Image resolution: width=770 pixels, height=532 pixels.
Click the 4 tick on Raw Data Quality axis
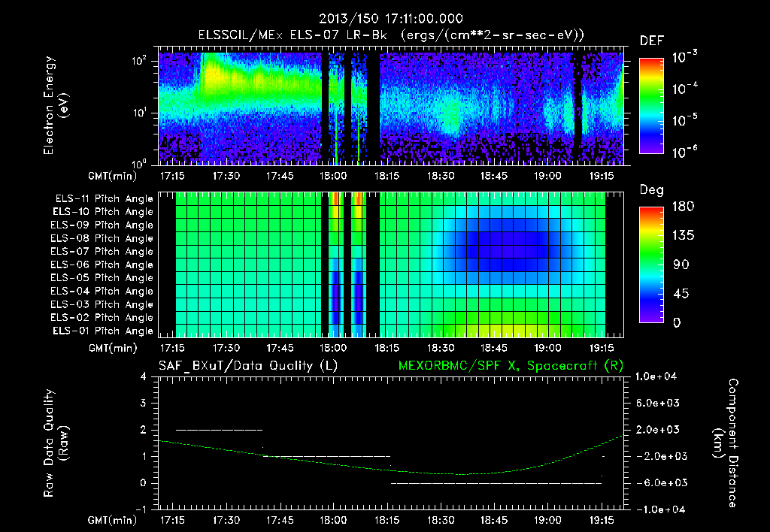coord(144,377)
